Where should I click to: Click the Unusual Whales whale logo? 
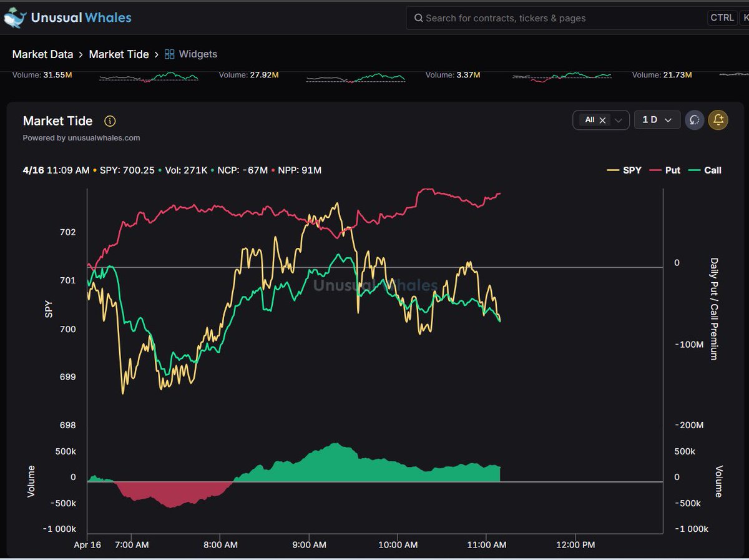(15, 17)
